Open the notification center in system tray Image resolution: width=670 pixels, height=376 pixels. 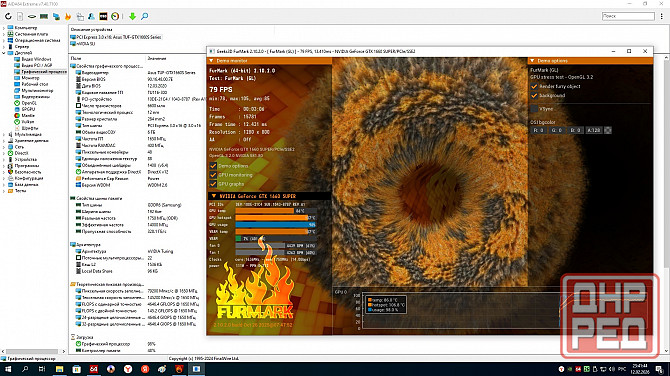(660, 369)
